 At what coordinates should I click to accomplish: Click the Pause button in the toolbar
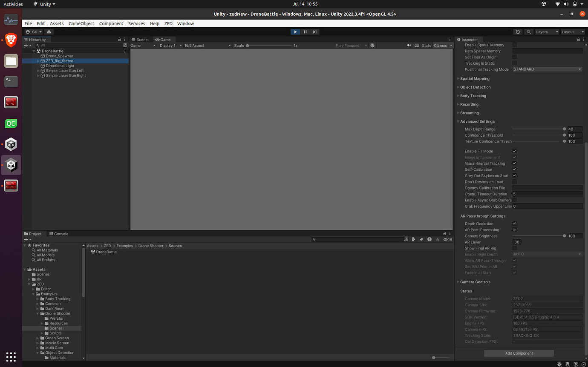pos(305,32)
